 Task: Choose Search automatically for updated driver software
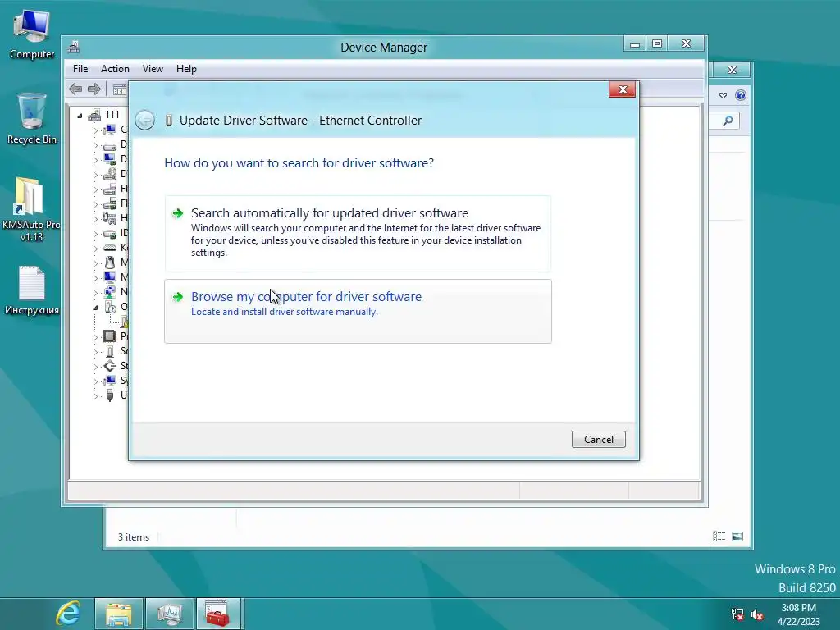[x=358, y=234]
